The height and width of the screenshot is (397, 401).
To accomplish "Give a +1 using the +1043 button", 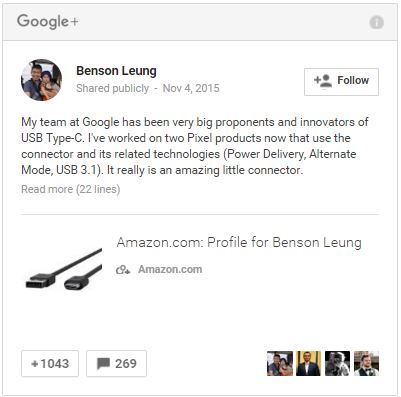I will click(x=50, y=363).
